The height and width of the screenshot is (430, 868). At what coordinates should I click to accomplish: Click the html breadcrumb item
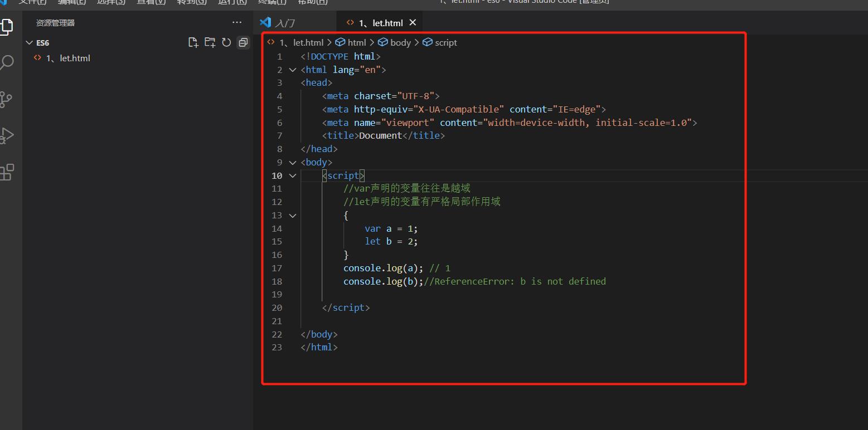(357, 42)
